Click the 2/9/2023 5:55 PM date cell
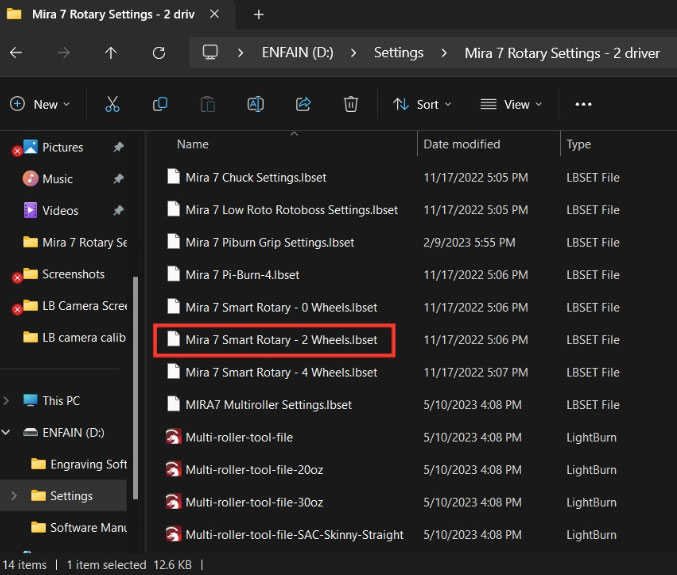Screen dimensions: 677x575 click(469, 242)
